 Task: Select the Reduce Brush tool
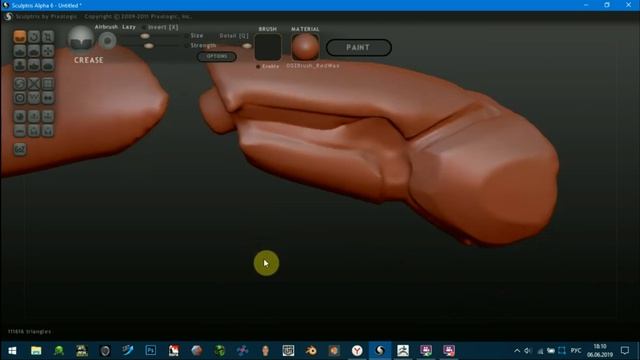20,84
